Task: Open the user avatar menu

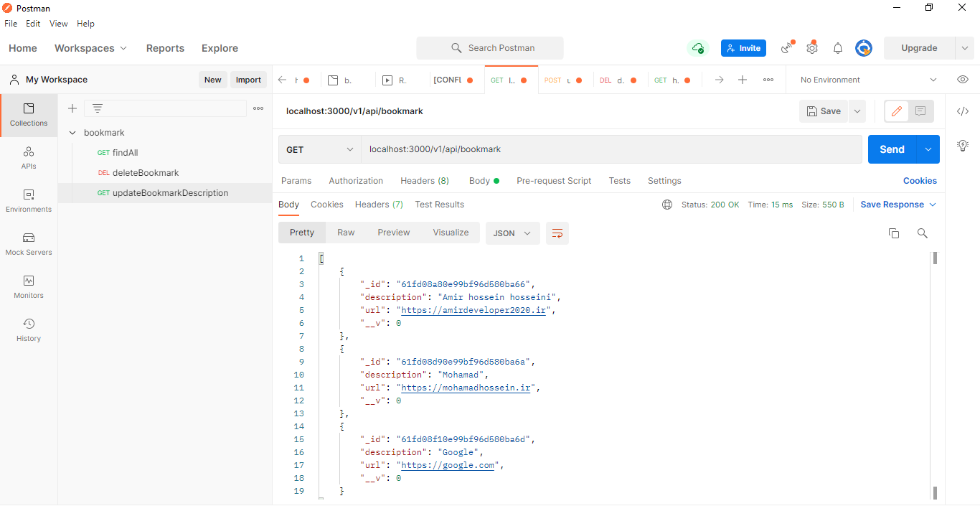Action: point(864,48)
